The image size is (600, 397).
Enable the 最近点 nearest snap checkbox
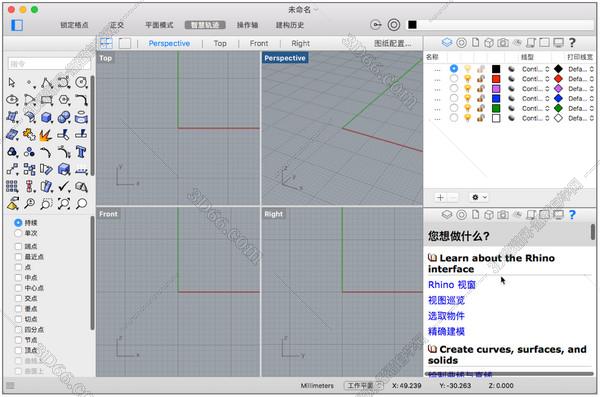[x=18, y=256]
